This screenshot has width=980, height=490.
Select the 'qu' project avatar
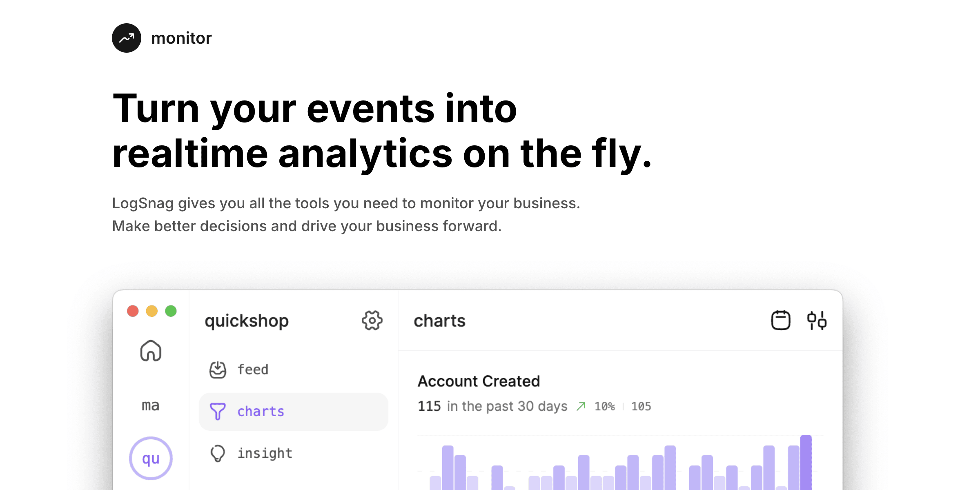(151, 459)
